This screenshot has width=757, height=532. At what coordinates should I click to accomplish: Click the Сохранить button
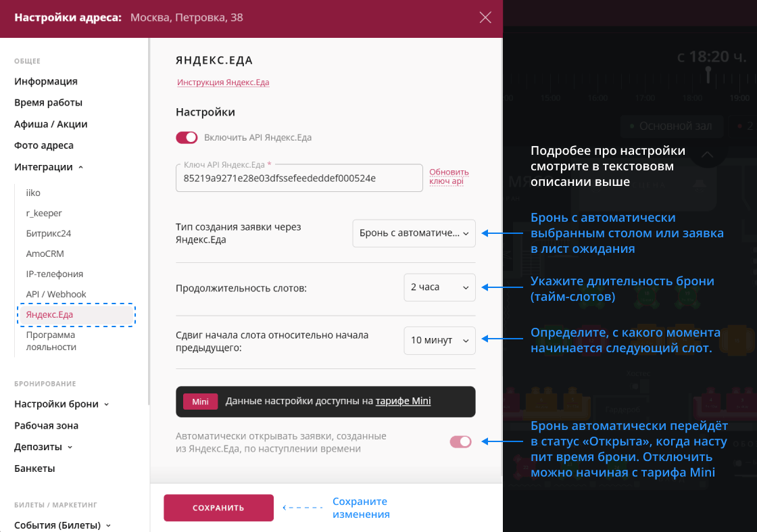218,508
